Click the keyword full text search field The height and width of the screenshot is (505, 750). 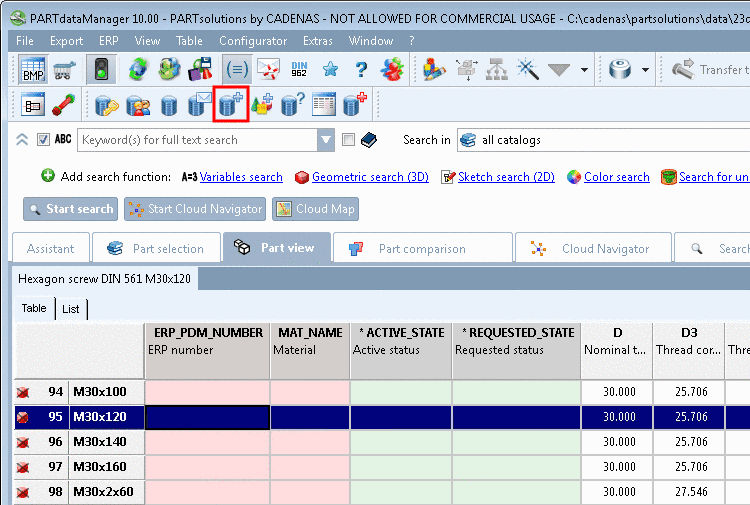[x=197, y=140]
